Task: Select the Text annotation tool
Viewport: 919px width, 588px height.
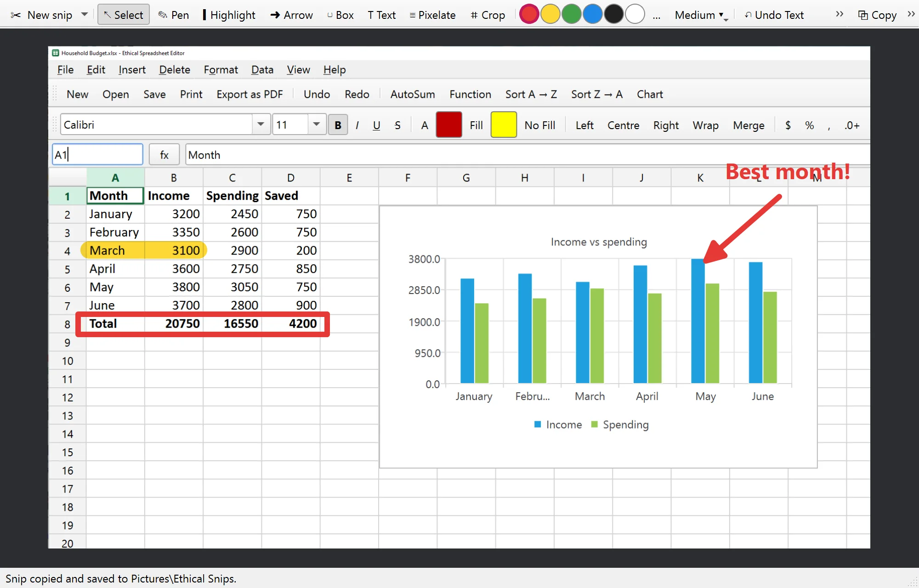Action: tap(382, 15)
